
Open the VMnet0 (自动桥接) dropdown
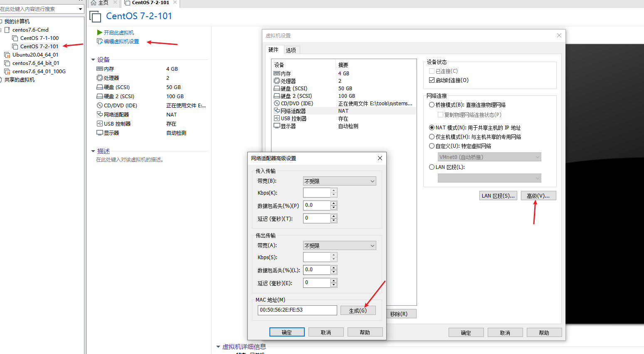pyautogui.click(x=489, y=157)
